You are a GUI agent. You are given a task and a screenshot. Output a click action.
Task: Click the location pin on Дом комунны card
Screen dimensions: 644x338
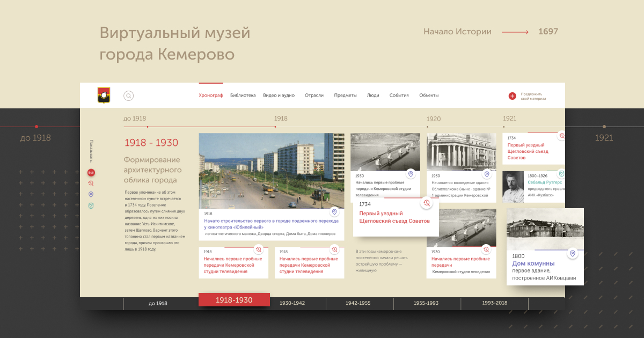pos(573,253)
